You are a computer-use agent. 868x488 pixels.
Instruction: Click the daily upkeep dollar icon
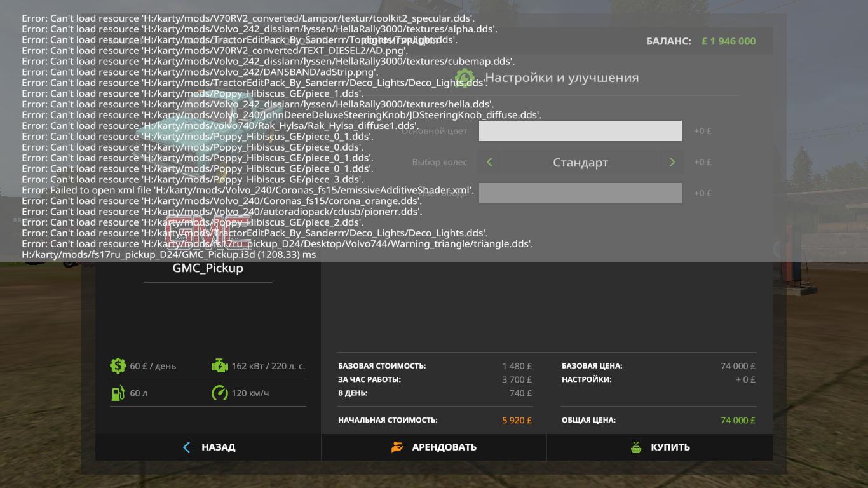pyautogui.click(x=118, y=366)
